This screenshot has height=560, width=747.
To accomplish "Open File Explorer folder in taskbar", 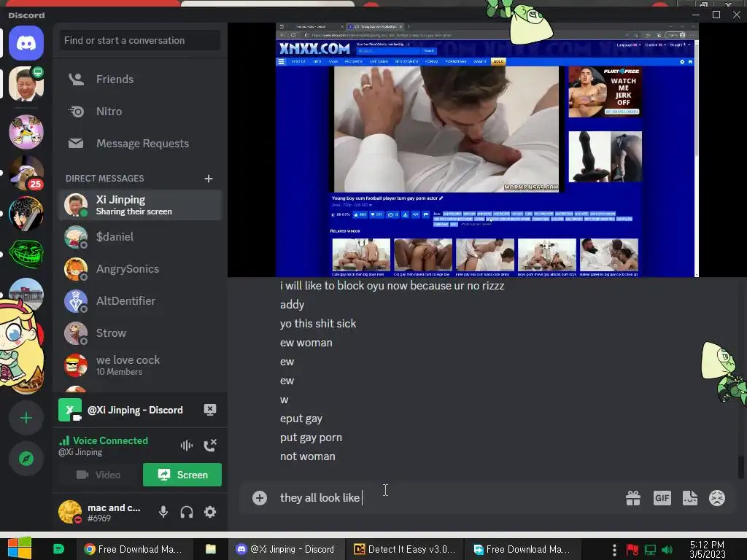I will pos(211,549).
